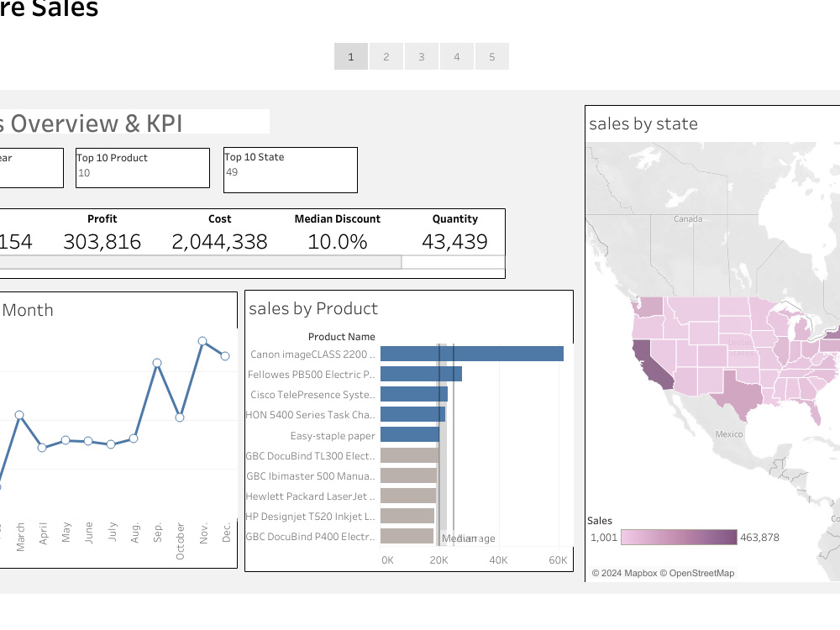The width and height of the screenshot is (840, 630).
Task: Edit the Top 10 State parameter value
Action: (x=290, y=172)
